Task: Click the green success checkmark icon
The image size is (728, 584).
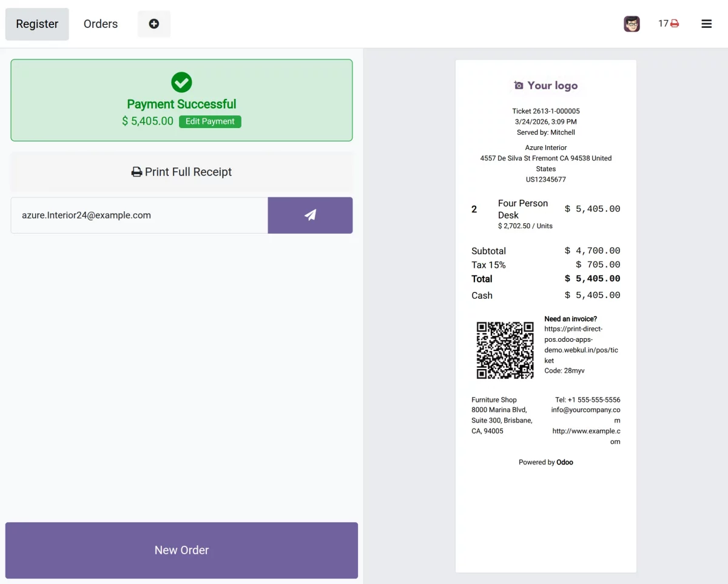Action: pyautogui.click(x=181, y=82)
